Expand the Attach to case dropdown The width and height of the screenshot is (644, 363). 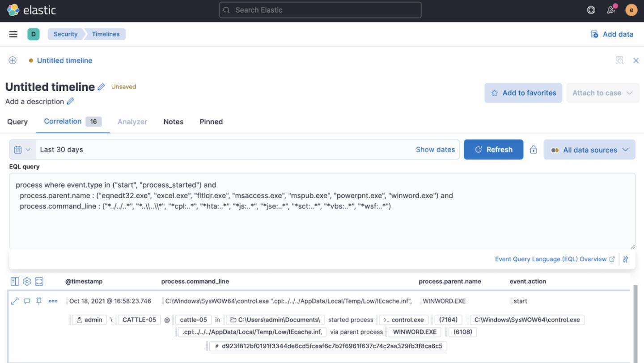tap(603, 93)
